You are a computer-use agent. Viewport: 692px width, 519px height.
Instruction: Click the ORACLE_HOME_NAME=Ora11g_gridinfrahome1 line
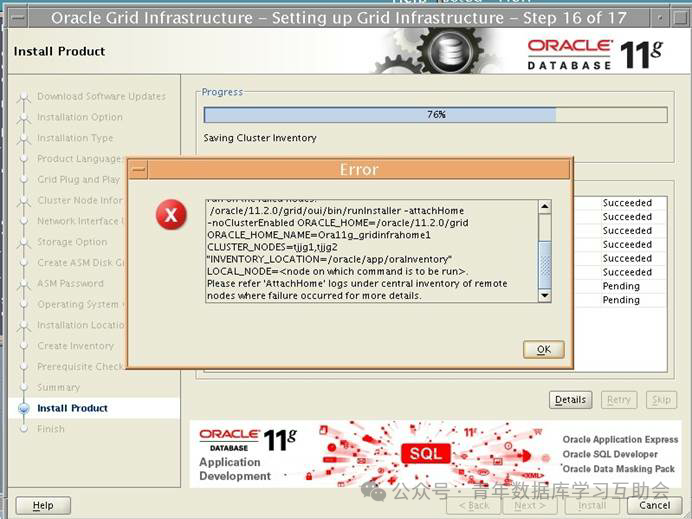(x=319, y=235)
